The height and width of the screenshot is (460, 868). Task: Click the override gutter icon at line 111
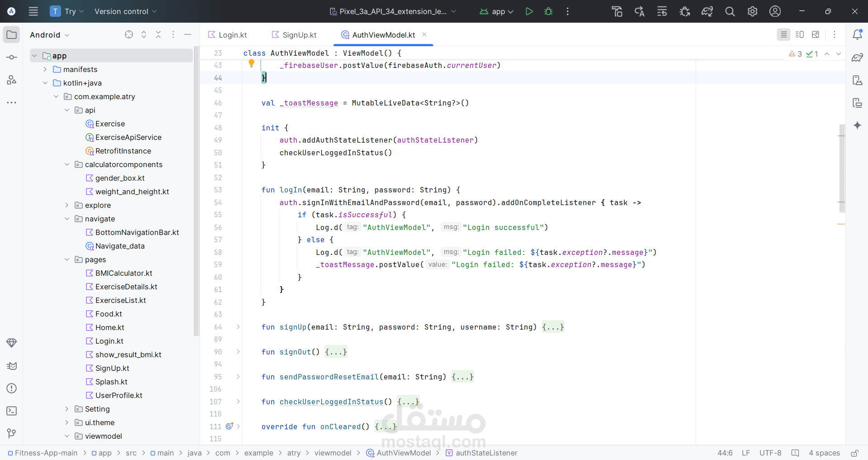pyautogui.click(x=229, y=426)
